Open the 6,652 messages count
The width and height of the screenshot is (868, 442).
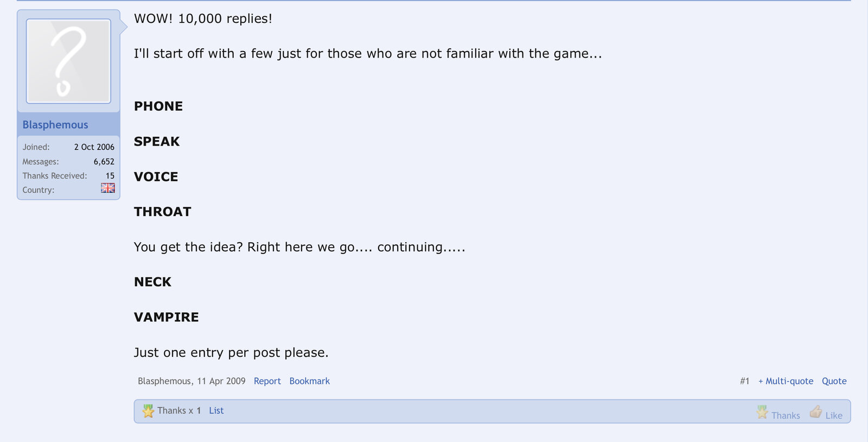104,162
